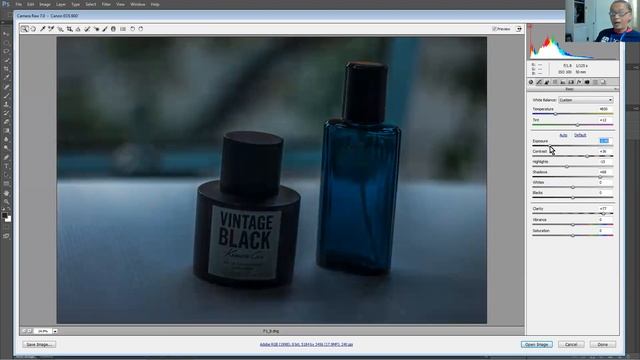The height and width of the screenshot is (360, 640).
Task: Open Camera Raw preferences dialog icon
Action: point(123,29)
